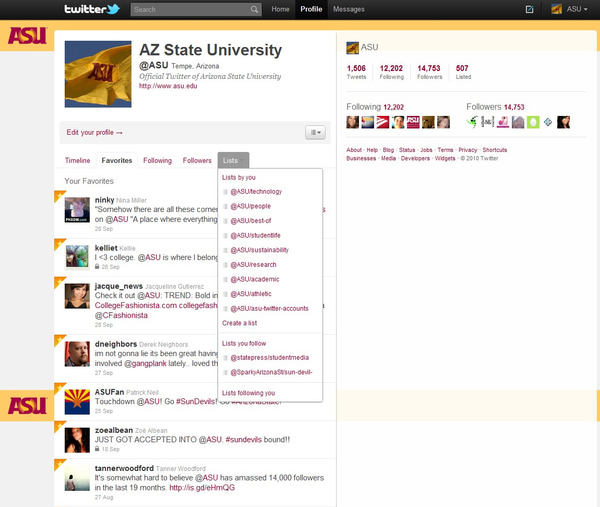This screenshot has height=507, width=600.
Task: Open the Followers tab
Action: pos(197,160)
